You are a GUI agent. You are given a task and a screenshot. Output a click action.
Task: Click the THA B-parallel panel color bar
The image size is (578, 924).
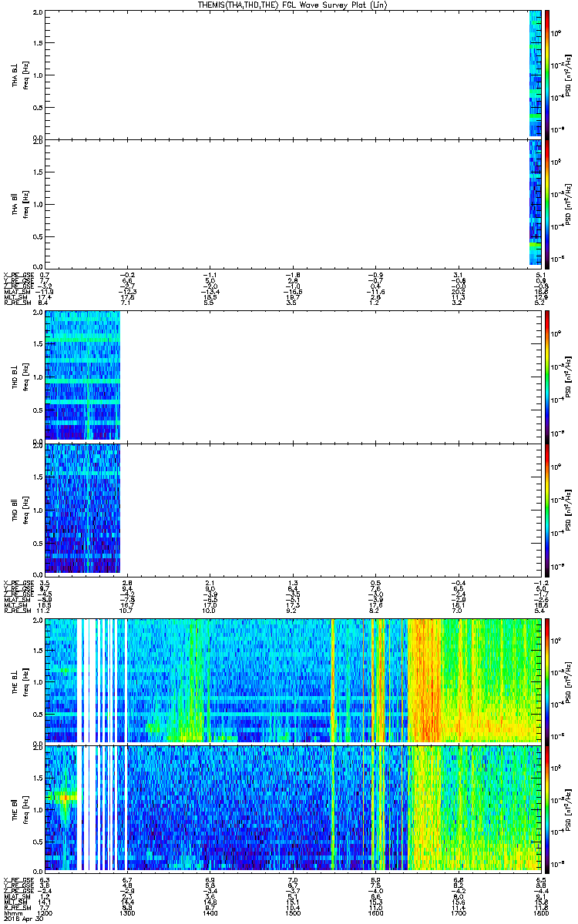coord(547,203)
